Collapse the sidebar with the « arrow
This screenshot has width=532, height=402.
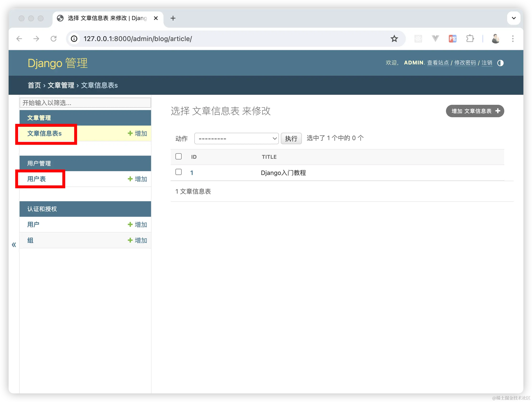(14, 245)
